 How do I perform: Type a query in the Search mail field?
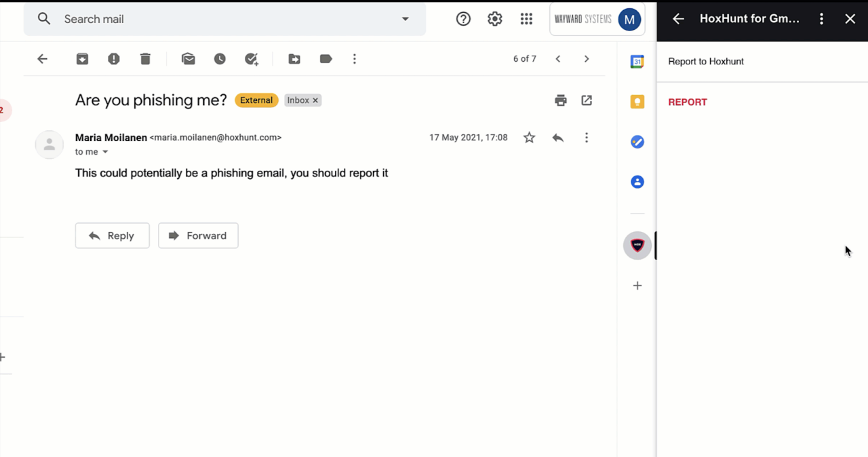coord(203,19)
